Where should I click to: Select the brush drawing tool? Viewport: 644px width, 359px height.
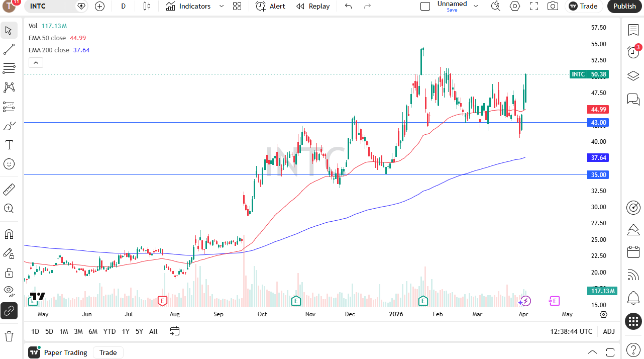(9, 126)
